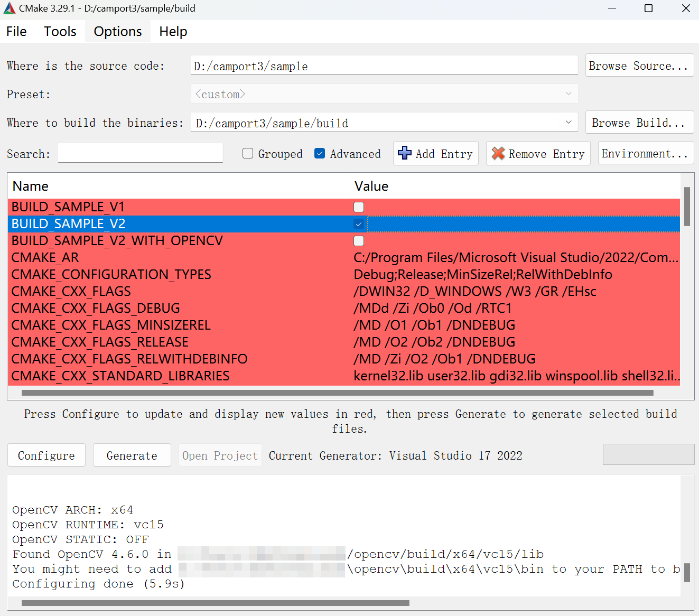699x616 pixels.
Task: Select the CMAKE_CXX_FLAGS_DEBUG entry
Action: click(x=96, y=309)
